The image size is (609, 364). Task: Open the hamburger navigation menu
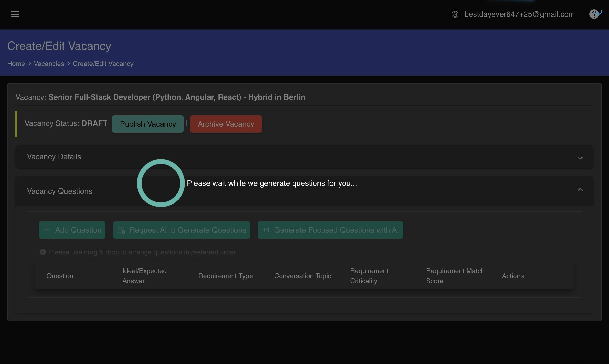pos(15,14)
